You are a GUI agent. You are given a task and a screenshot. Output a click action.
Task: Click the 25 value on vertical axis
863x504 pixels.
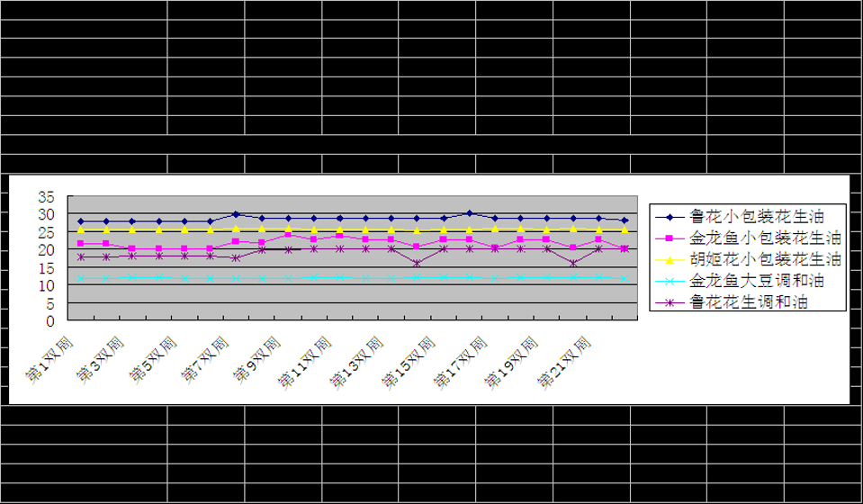click(46, 232)
